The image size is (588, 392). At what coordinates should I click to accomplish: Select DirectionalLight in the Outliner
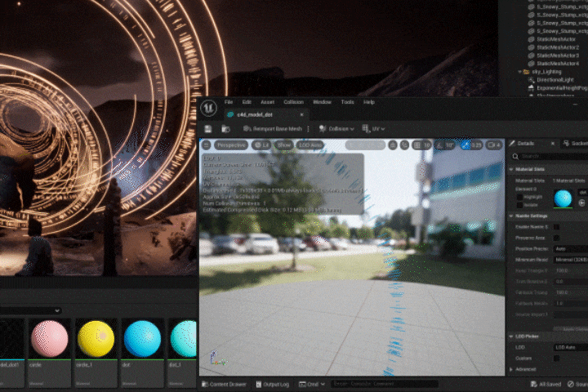pos(555,80)
